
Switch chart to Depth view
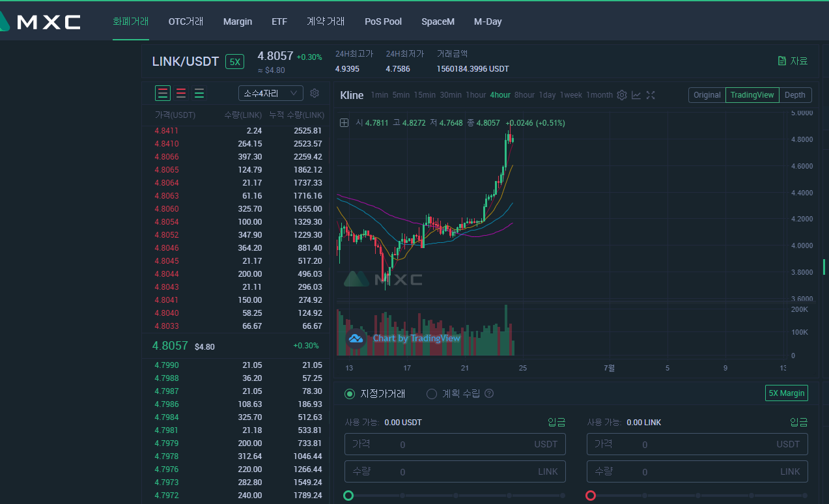click(795, 95)
